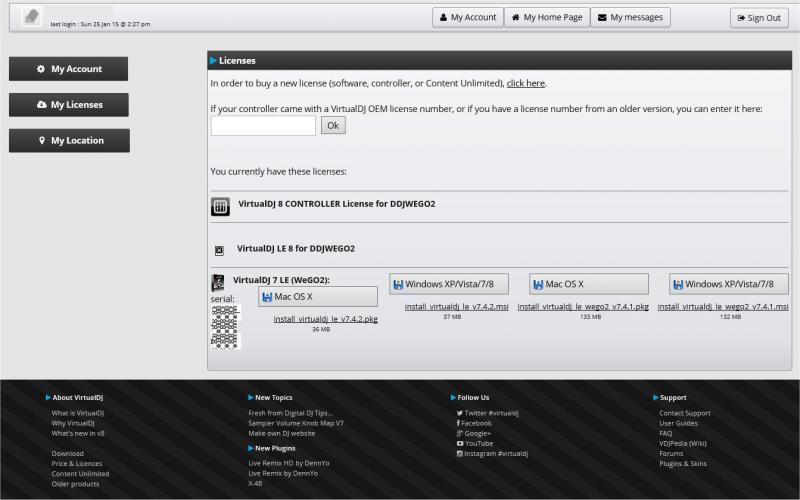Click the VirtualDJ 7 LE product icon

217,283
